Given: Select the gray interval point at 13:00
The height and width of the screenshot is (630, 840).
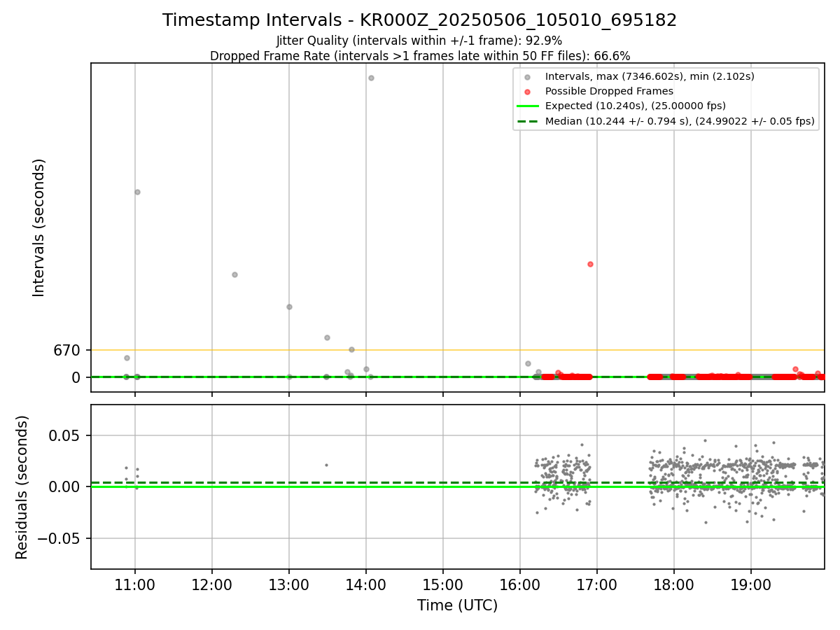Looking at the screenshot, I should 289,307.
